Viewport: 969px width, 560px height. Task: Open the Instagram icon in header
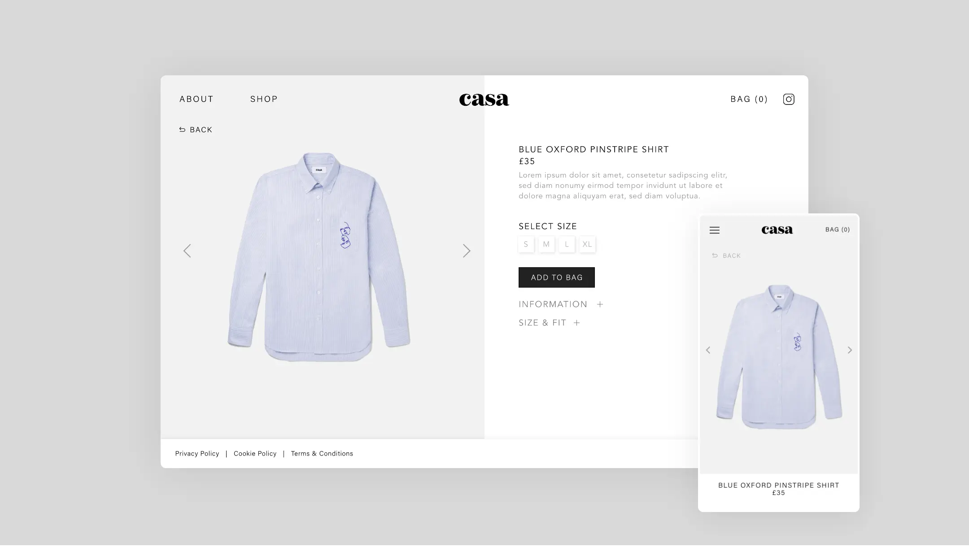789,99
